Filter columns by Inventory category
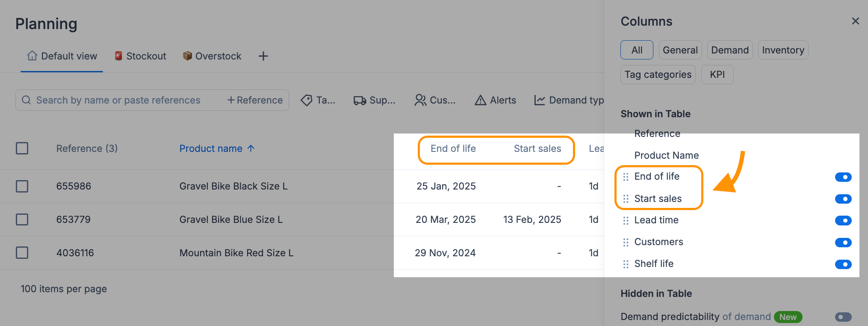This screenshot has height=326, width=868. coord(783,50)
